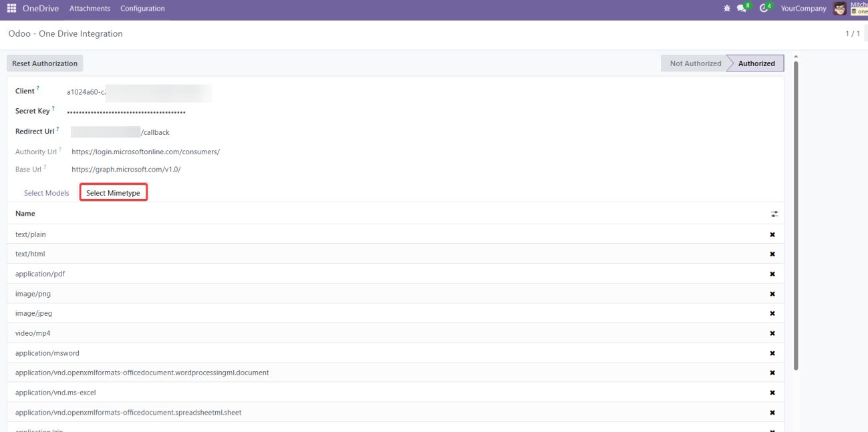Image resolution: width=868 pixels, height=432 pixels.
Task: Switch to the Select Mimetype tab
Action: pos(113,193)
